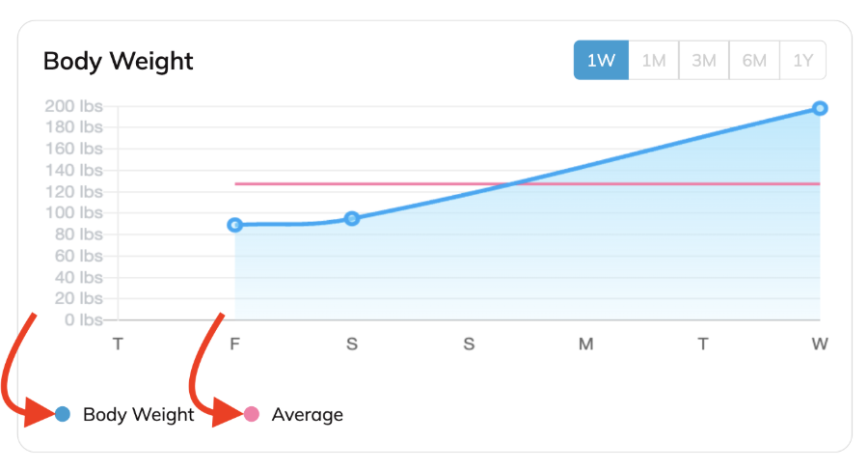This screenshot has width=868, height=469.
Task: Click the 200 lbs y-axis label
Action: pyautogui.click(x=74, y=106)
